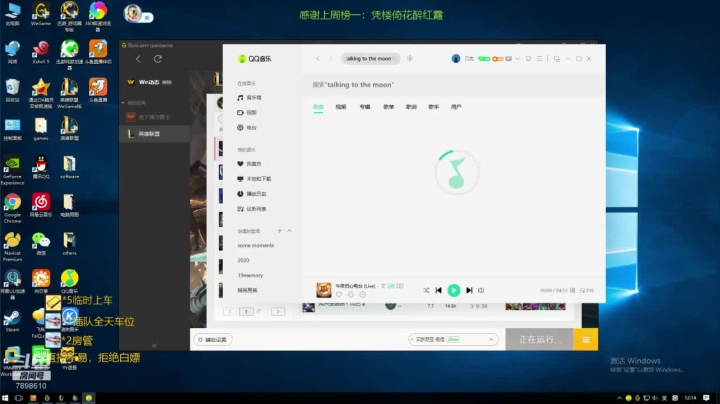Open play history in QQ Music sidebar
The width and height of the screenshot is (720, 404).
coord(252,194)
